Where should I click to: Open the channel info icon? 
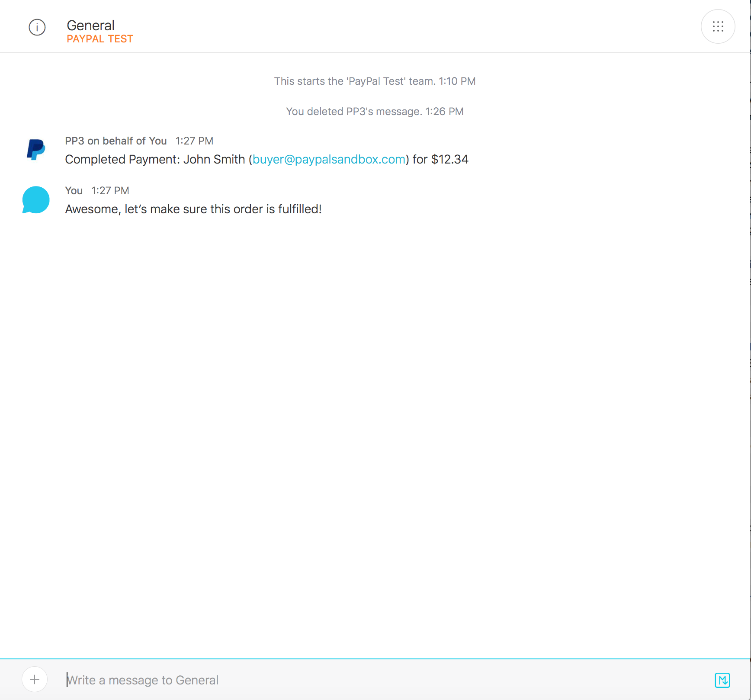tap(37, 27)
